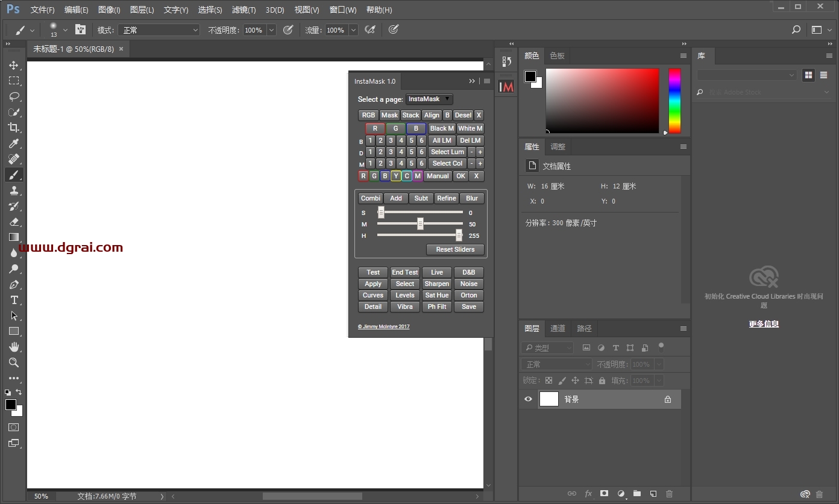Select the Eyedropper tool

(x=13, y=143)
